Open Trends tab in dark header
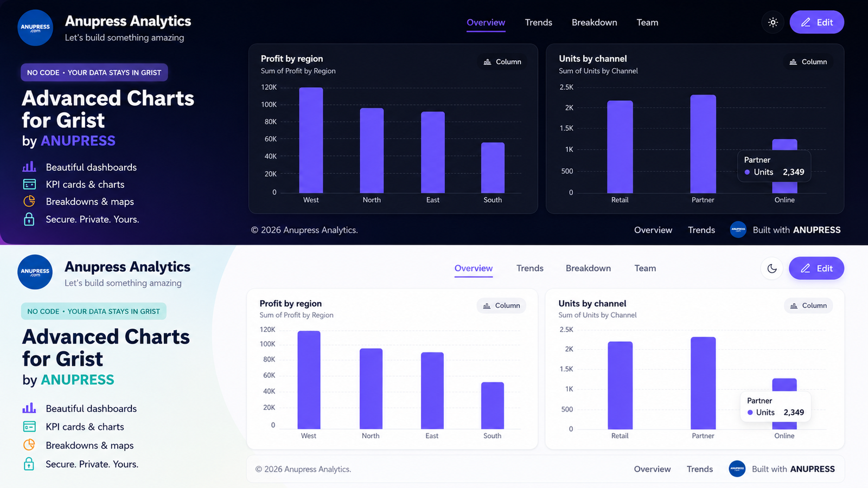 538,22
